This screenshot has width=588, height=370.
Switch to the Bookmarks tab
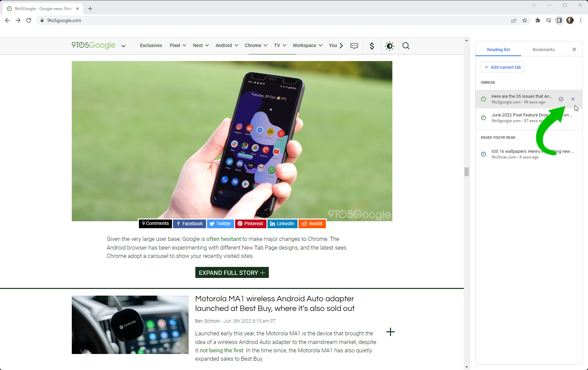[543, 49]
